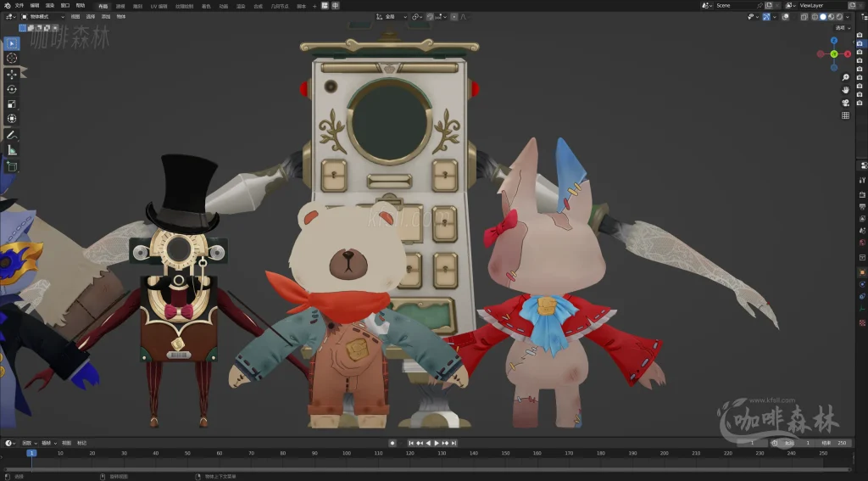868x481 pixels.
Task: Jump to the timeline end frame
Action: pyautogui.click(x=454, y=444)
